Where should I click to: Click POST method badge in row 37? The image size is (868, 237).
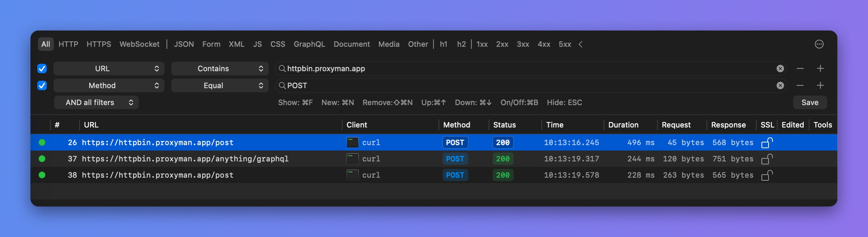pos(455,159)
